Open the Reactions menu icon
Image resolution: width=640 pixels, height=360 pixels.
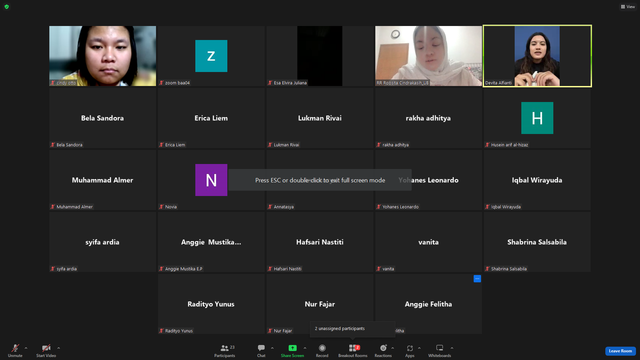coord(383,348)
